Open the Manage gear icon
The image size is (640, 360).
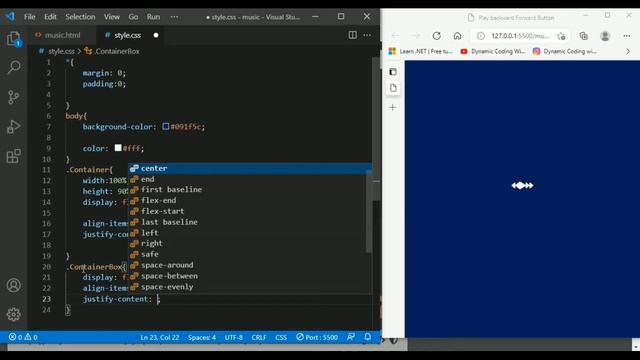[x=13, y=314]
